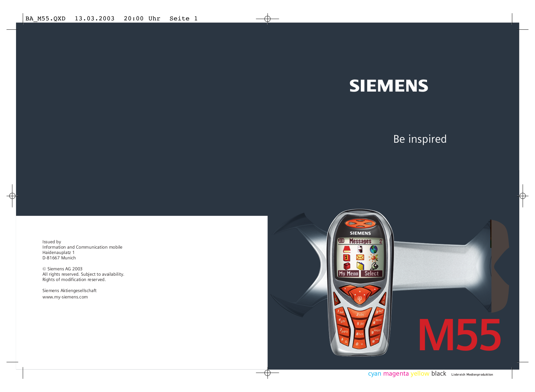
Task: Click the 3 def key on keypad
Action: coord(379,311)
